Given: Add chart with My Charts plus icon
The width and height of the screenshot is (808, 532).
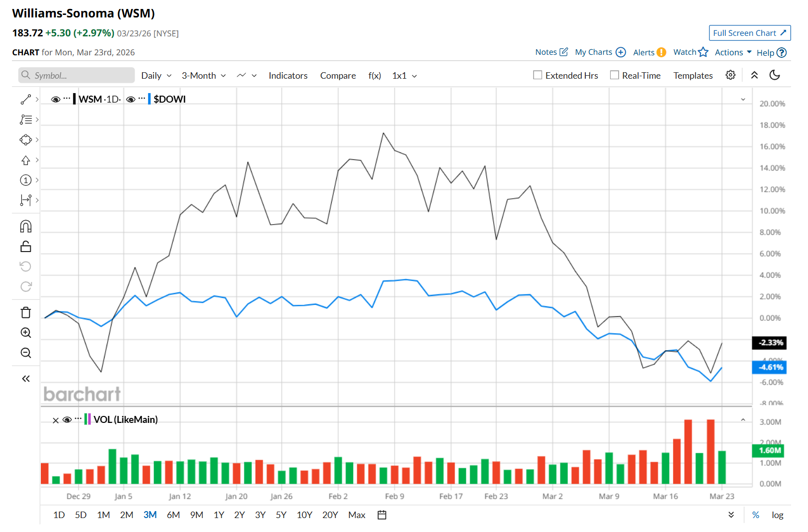Looking at the screenshot, I should click(621, 52).
